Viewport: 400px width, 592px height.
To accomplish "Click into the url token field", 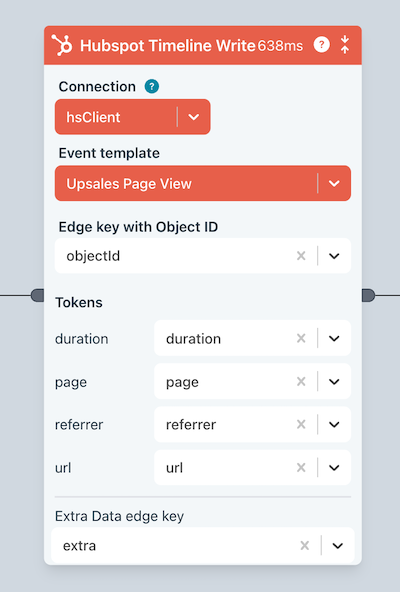I will point(252,468).
